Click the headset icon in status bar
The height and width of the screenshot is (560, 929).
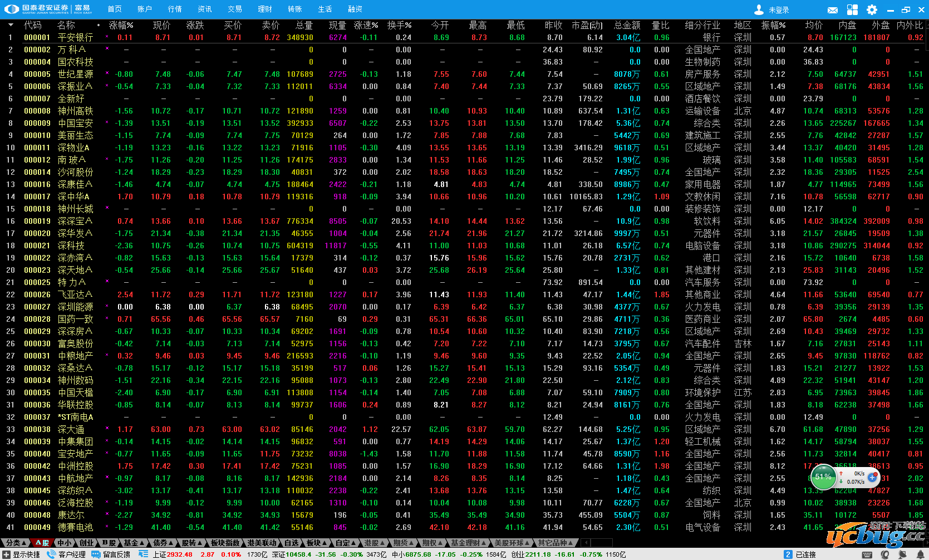click(x=886, y=554)
